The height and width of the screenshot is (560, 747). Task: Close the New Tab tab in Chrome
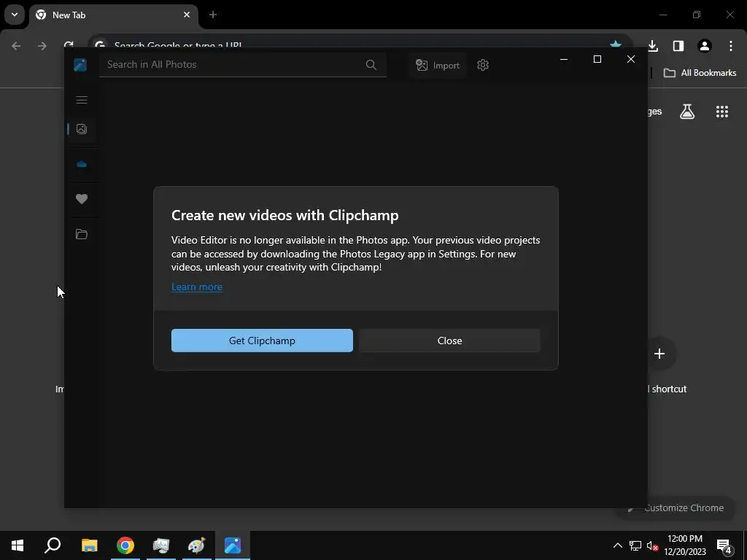click(187, 15)
